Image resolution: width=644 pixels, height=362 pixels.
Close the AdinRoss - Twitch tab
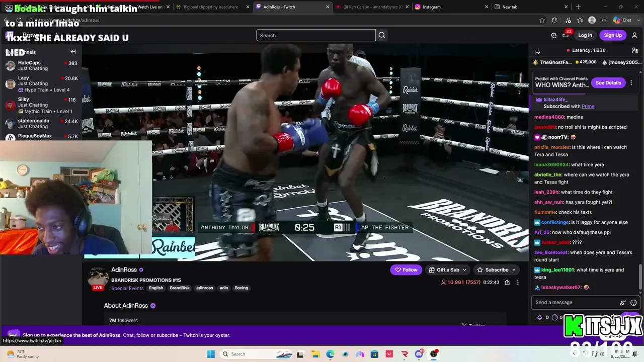328,7
